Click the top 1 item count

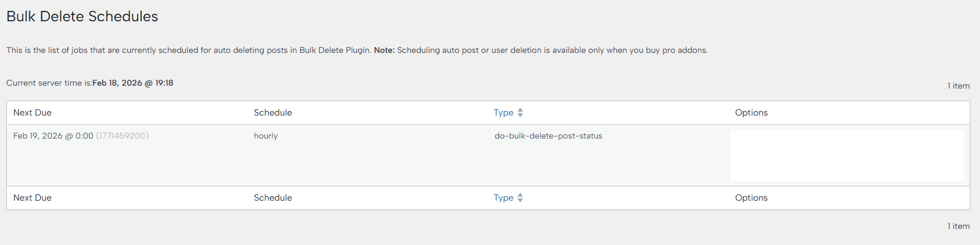pos(958,86)
